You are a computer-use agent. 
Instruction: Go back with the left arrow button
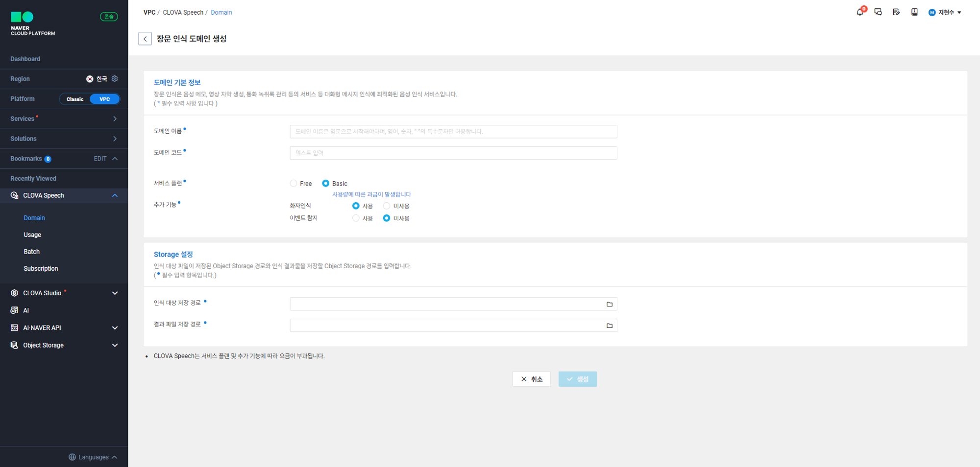pyautogui.click(x=145, y=39)
